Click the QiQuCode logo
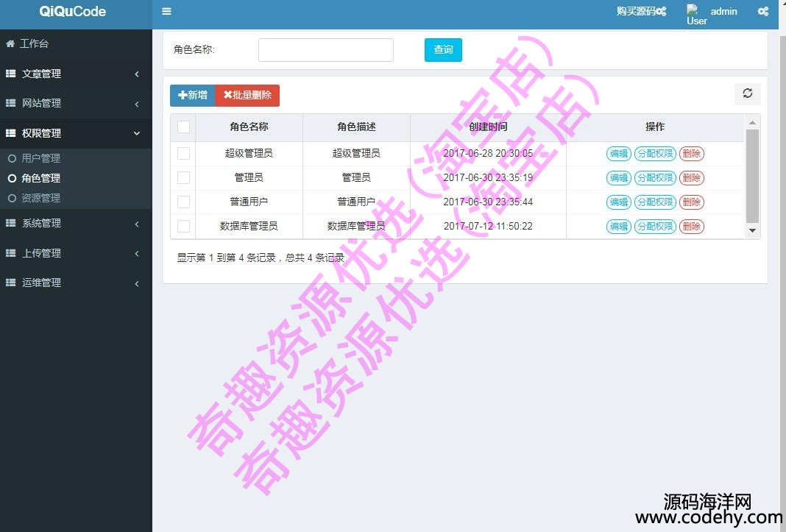 click(x=73, y=12)
